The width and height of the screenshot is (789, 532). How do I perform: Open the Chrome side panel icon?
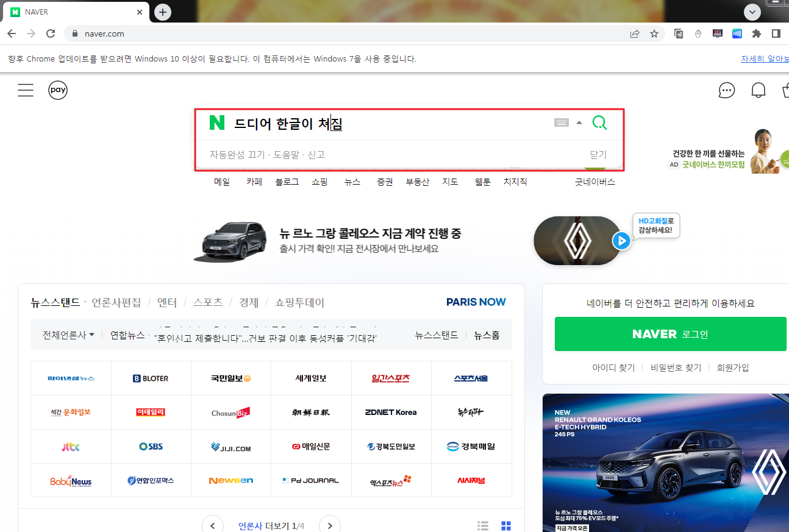(x=776, y=34)
